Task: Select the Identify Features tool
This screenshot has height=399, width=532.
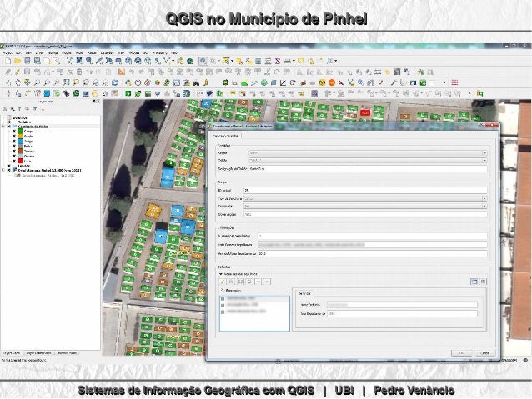Action: tap(203, 61)
